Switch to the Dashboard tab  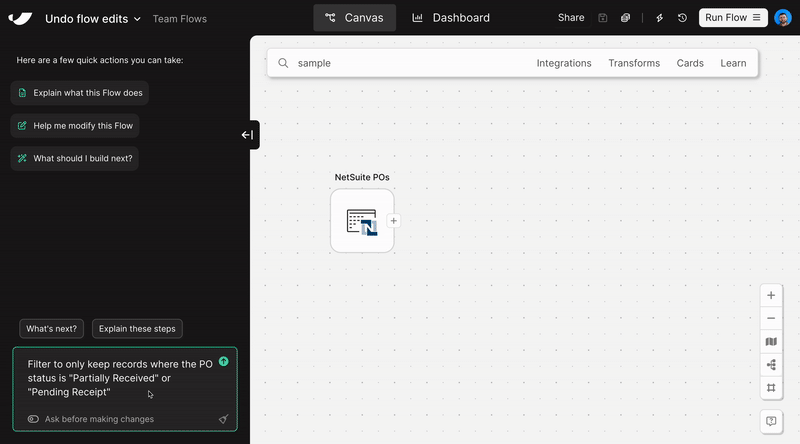(x=451, y=18)
